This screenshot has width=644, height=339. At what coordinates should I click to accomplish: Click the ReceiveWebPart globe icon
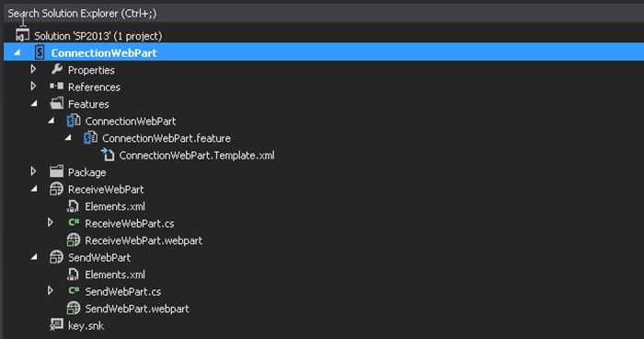(56, 189)
